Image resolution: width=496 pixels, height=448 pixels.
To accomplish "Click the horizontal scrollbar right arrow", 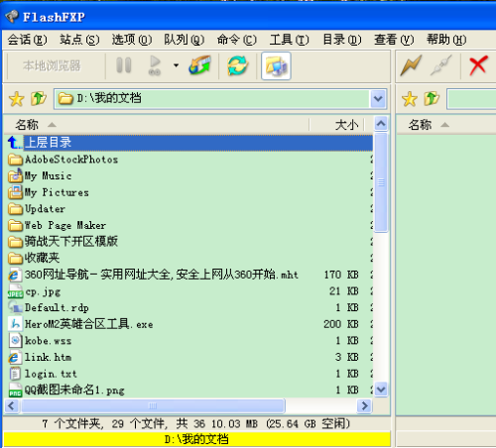I will click(365, 405).
